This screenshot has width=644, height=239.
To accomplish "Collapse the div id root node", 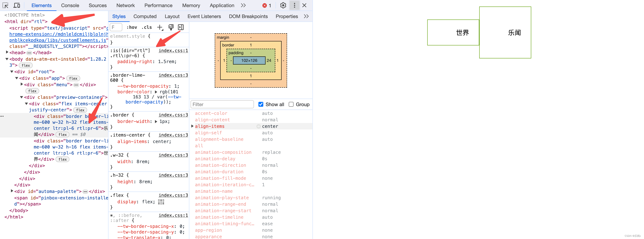I will (x=12, y=72).
